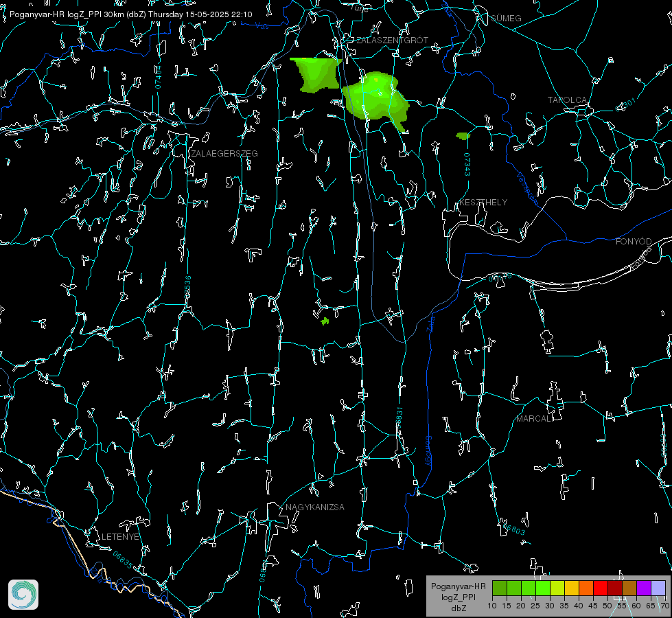Click the MARCALI town label

pos(535,419)
